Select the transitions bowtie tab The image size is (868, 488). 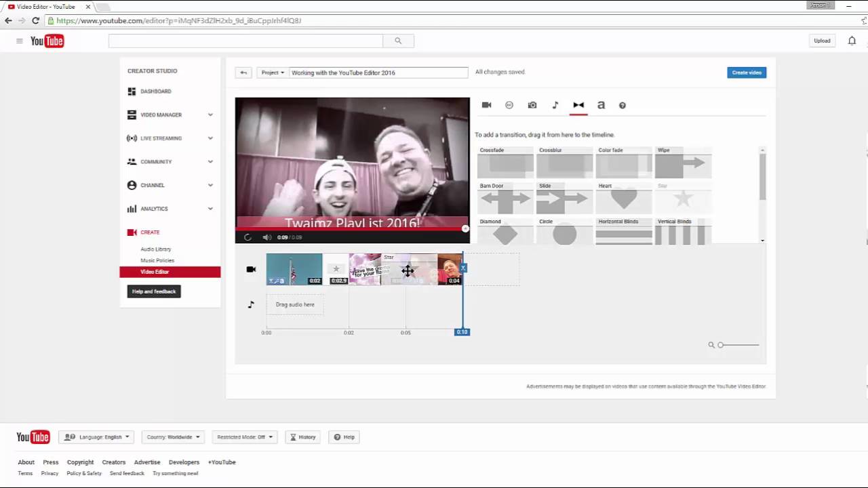click(x=578, y=105)
